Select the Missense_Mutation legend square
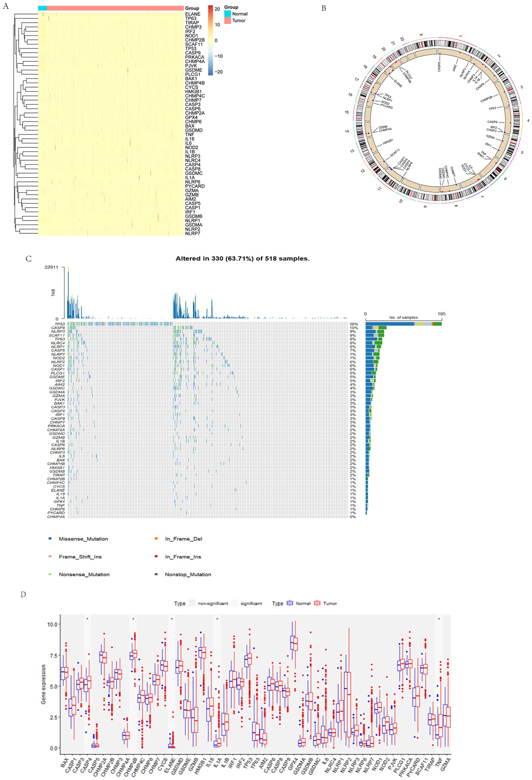 coord(50,539)
